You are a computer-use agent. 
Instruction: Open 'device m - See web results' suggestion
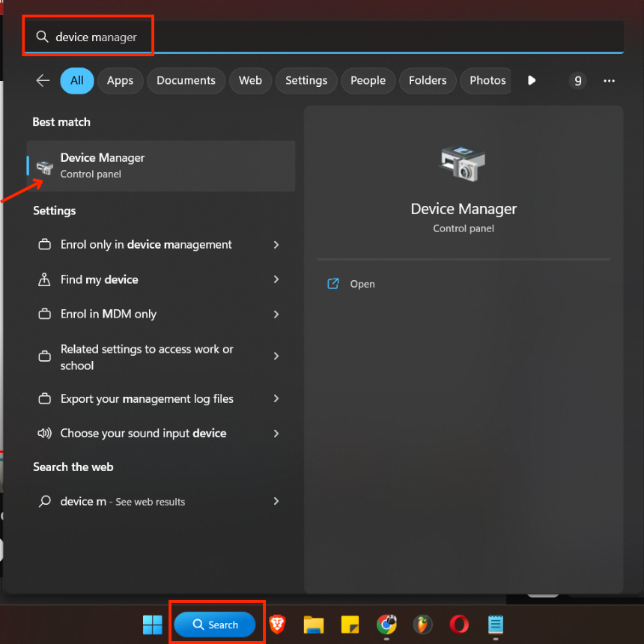tap(160, 501)
